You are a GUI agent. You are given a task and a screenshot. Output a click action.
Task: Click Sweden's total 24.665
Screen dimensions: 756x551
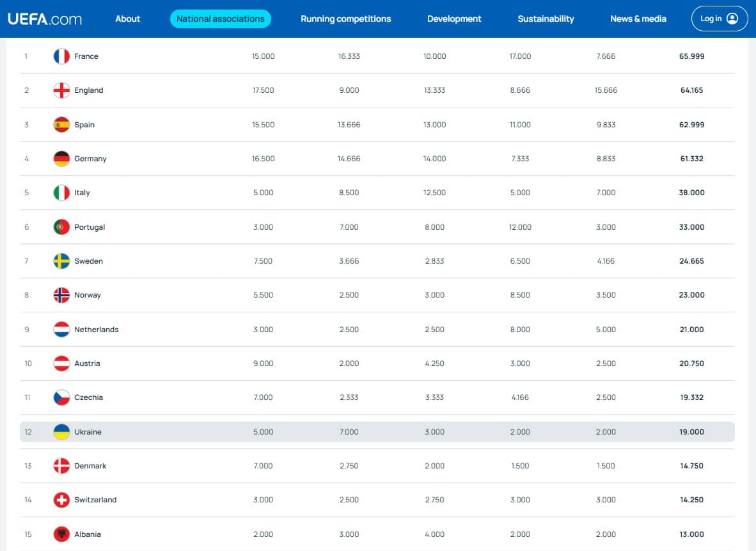[691, 261]
